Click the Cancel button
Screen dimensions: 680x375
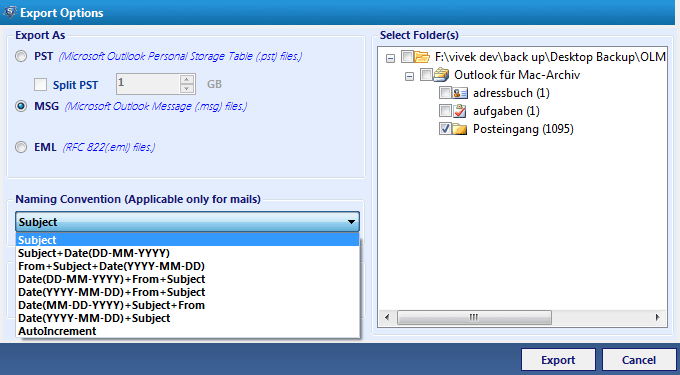click(x=639, y=360)
